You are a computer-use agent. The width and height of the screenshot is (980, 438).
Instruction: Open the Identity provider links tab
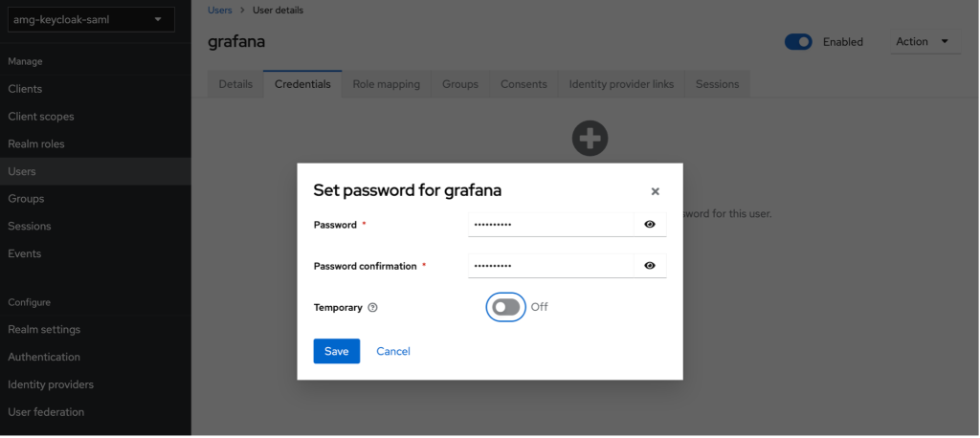pyautogui.click(x=621, y=84)
